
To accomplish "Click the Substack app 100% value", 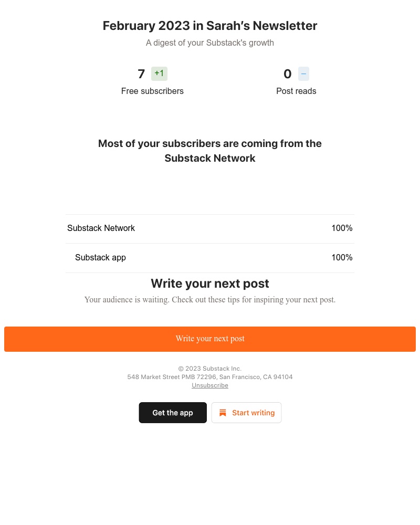I will click(x=342, y=257).
